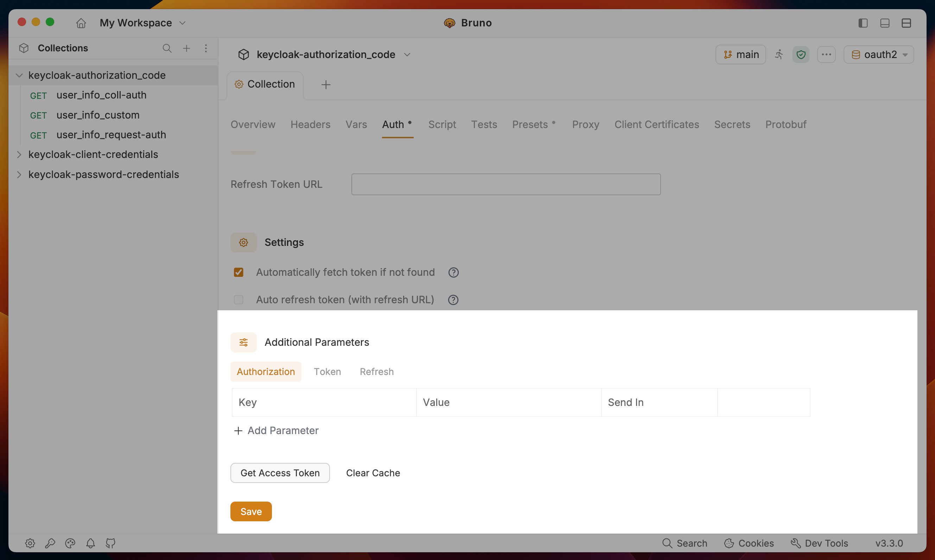Click the green shield security icon
Viewport: 935px width, 560px height.
pyautogui.click(x=801, y=55)
